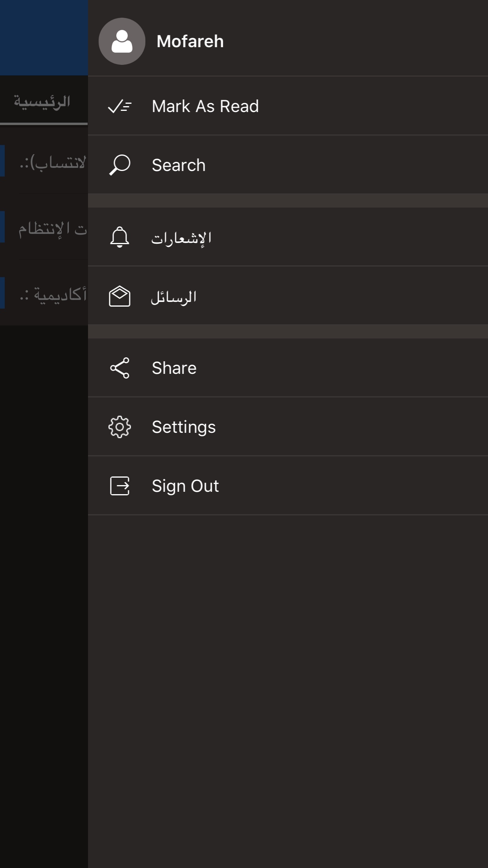Sign Out using the text label
Viewport: 488px width, 868px height.
pos(185,486)
